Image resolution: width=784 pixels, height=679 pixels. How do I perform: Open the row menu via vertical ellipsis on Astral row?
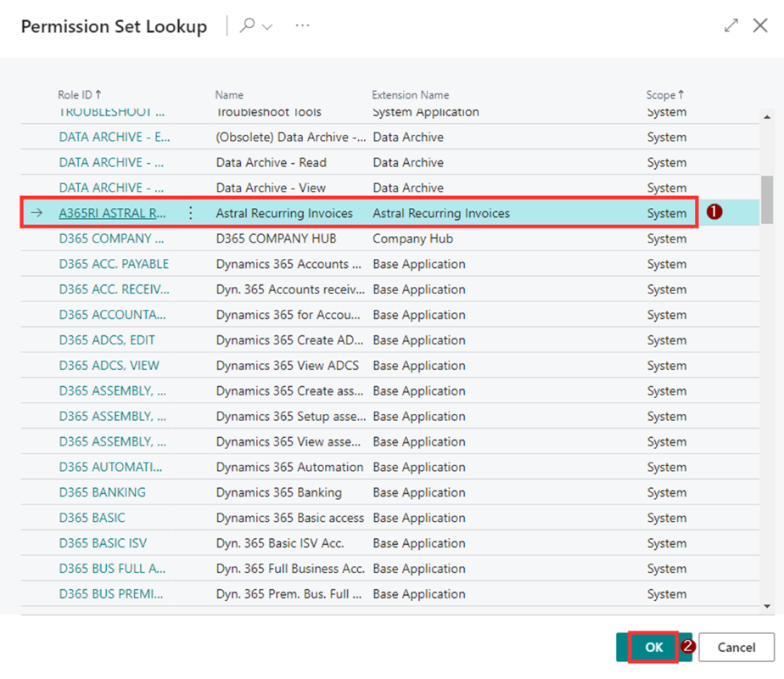tap(188, 213)
